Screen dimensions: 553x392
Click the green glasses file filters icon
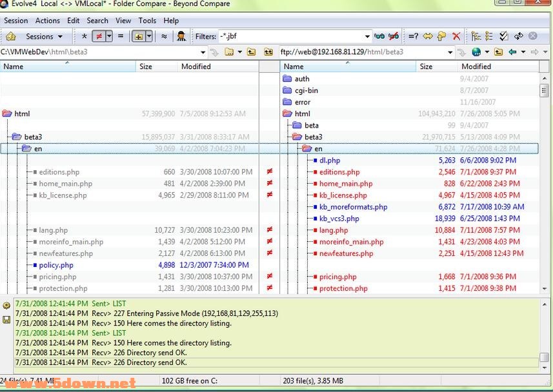pyautogui.click(x=379, y=36)
